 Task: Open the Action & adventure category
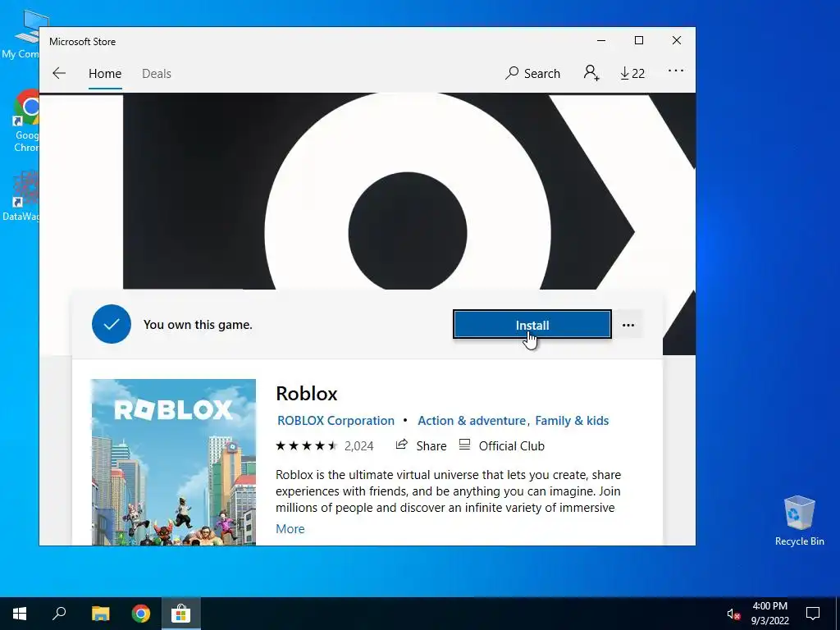(x=472, y=421)
